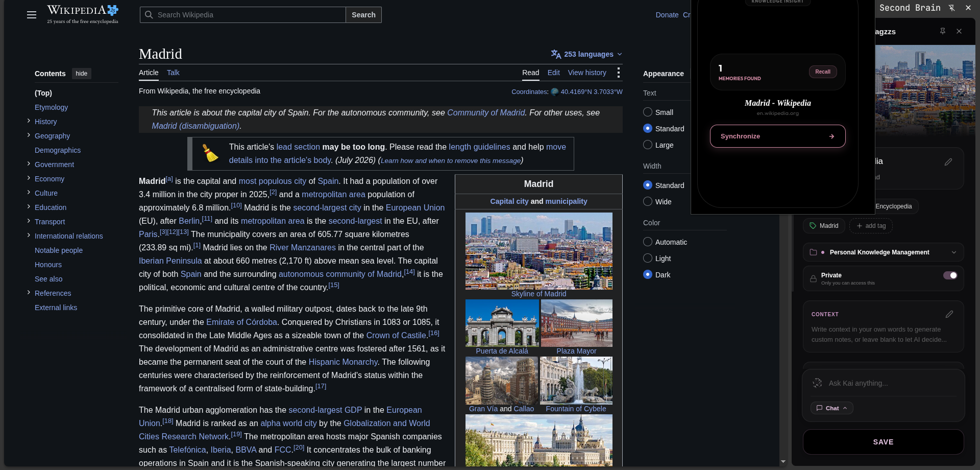Click the Donate link
This screenshot has height=470, width=980.
coord(667,15)
